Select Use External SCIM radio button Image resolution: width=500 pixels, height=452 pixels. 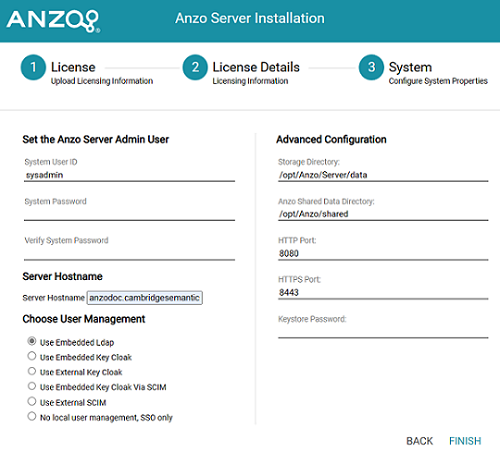pyautogui.click(x=32, y=401)
